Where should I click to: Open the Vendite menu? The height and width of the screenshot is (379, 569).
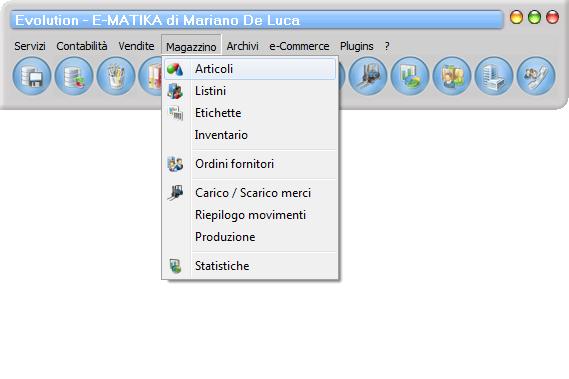point(136,46)
